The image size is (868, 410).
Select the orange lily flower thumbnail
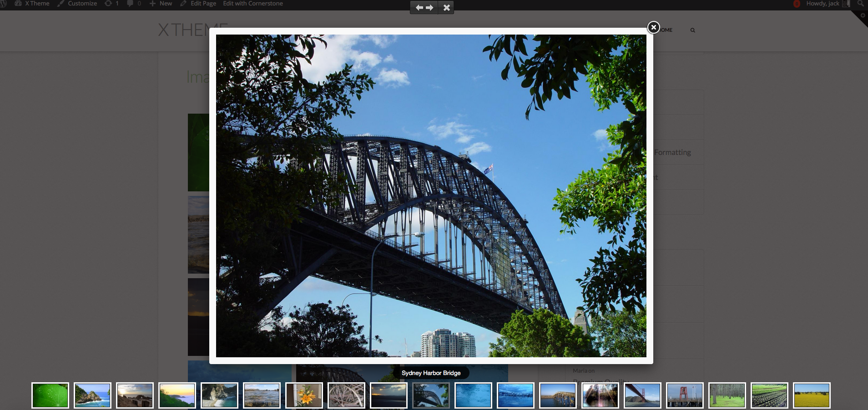pos(304,395)
